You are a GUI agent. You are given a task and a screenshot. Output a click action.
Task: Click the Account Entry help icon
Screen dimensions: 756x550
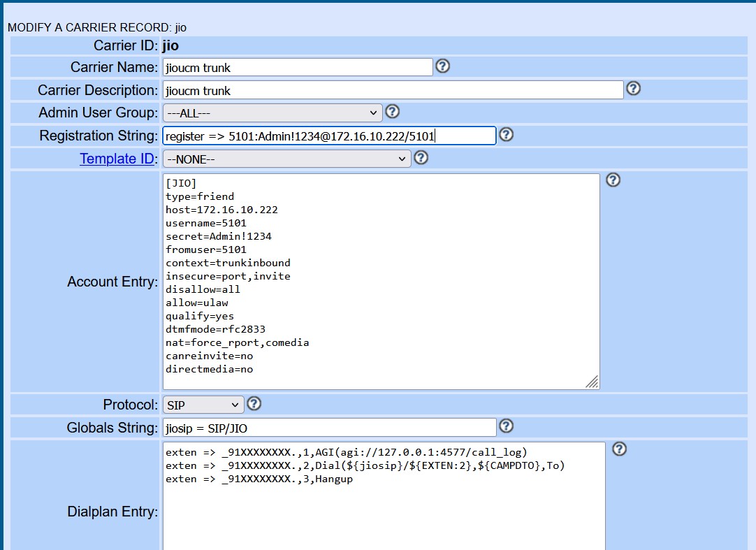(613, 180)
